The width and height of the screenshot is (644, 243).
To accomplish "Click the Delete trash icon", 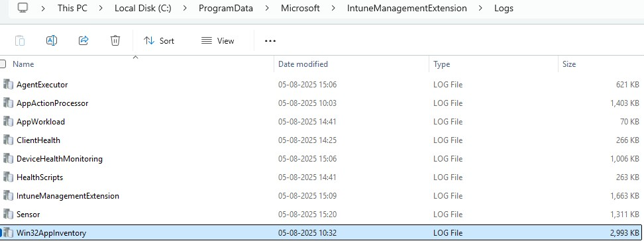I will click(115, 40).
